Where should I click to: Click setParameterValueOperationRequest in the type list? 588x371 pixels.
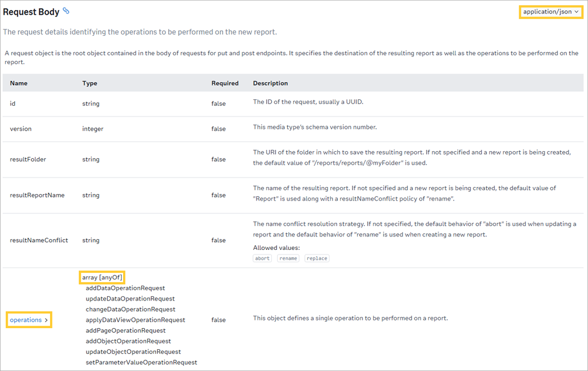pyautogui.click(x=141, y=362)
